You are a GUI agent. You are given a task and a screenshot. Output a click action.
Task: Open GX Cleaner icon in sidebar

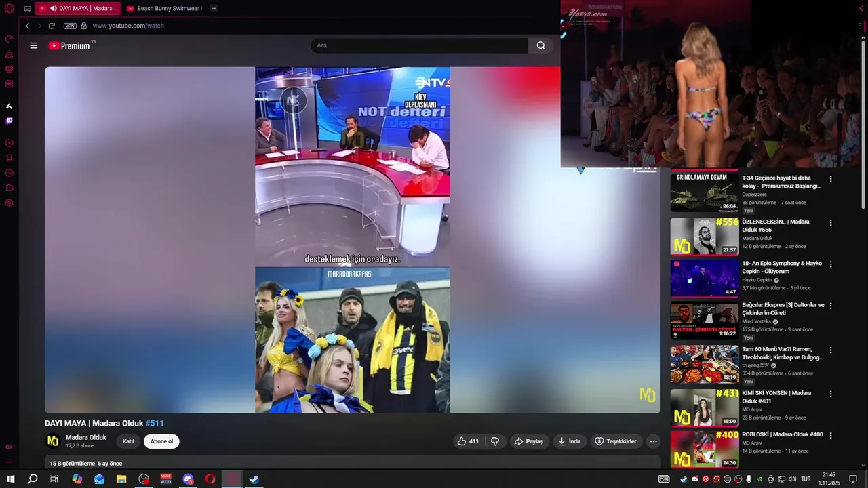point(9,54)
